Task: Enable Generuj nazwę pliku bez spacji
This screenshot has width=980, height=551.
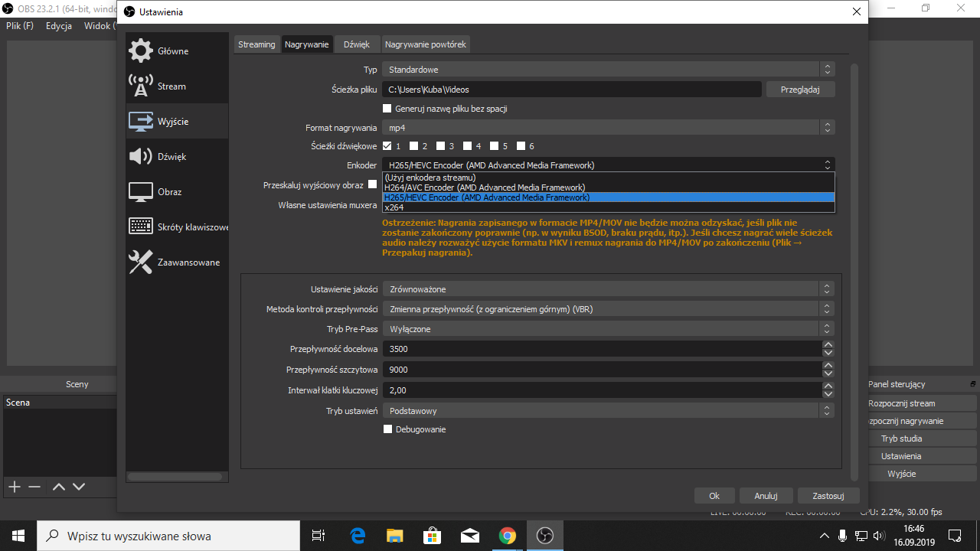Action: (x=387, y=109)
